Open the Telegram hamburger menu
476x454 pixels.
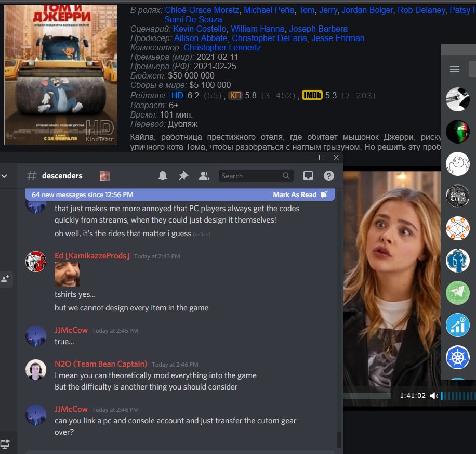[455, 69]
